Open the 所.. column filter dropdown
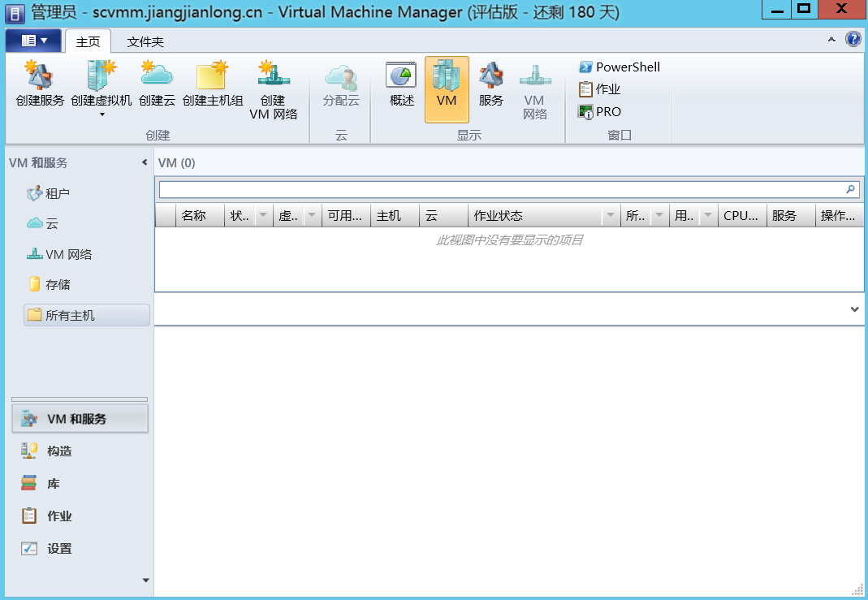The image size is (868, 600). click(x=659, y=215)
